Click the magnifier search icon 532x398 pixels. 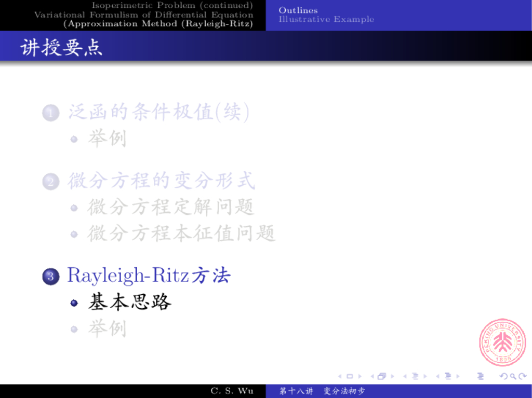513,376
